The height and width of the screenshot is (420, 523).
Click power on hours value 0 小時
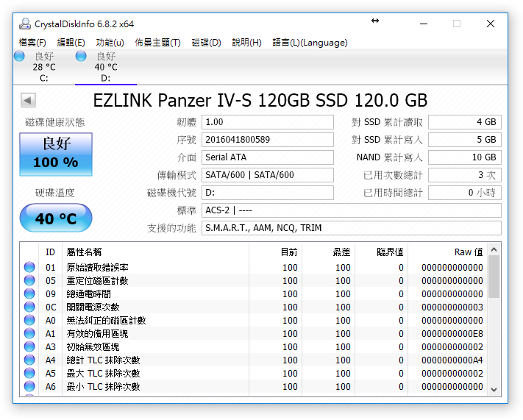coord(465,193)
